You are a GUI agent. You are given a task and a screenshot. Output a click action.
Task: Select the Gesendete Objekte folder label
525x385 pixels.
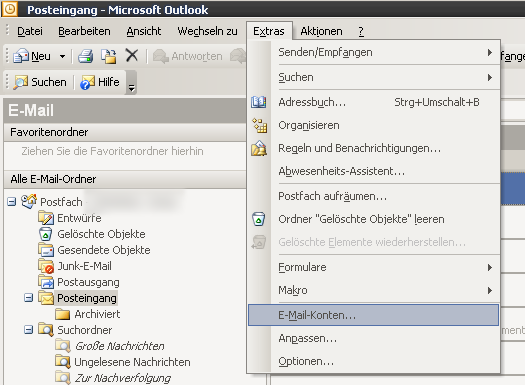coord(104,250)
